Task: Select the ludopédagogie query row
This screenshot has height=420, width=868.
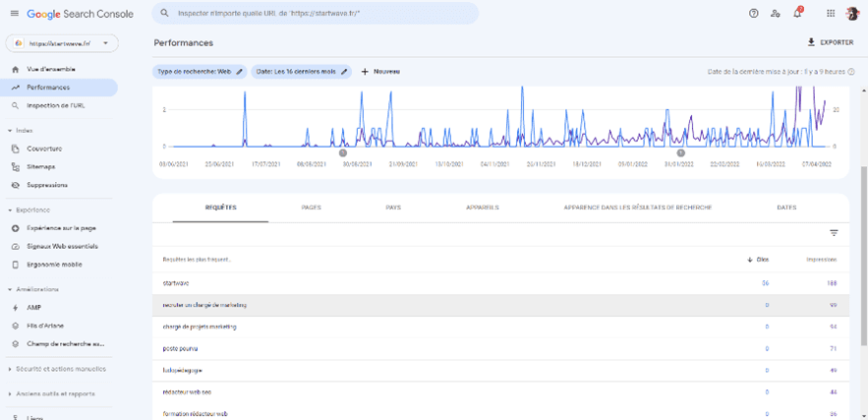Action: coord(500,371)
